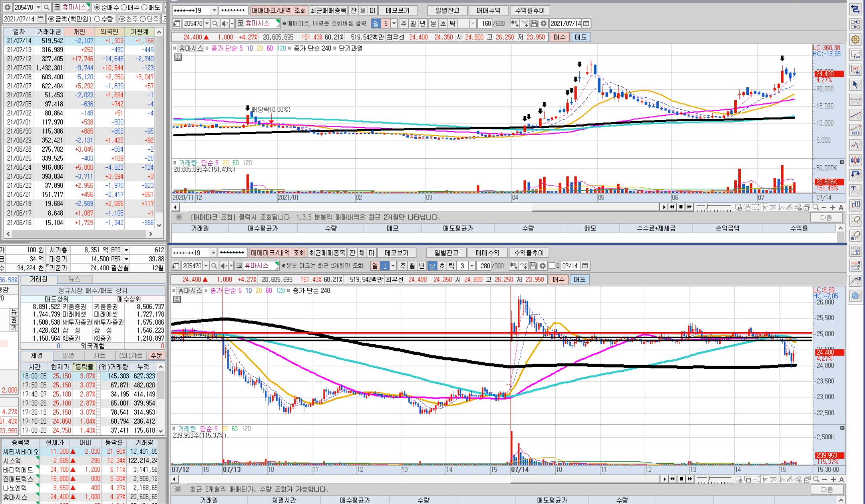Select 주 weekly period in upper chart toolbar
The width and height of the screenshot is (865, 504).
point(404,24)
